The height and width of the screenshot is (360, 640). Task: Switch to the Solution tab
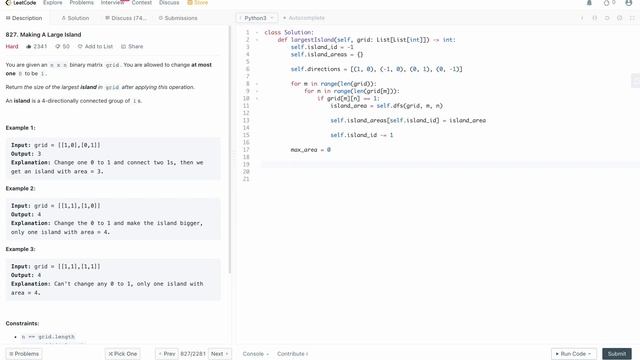75,18
